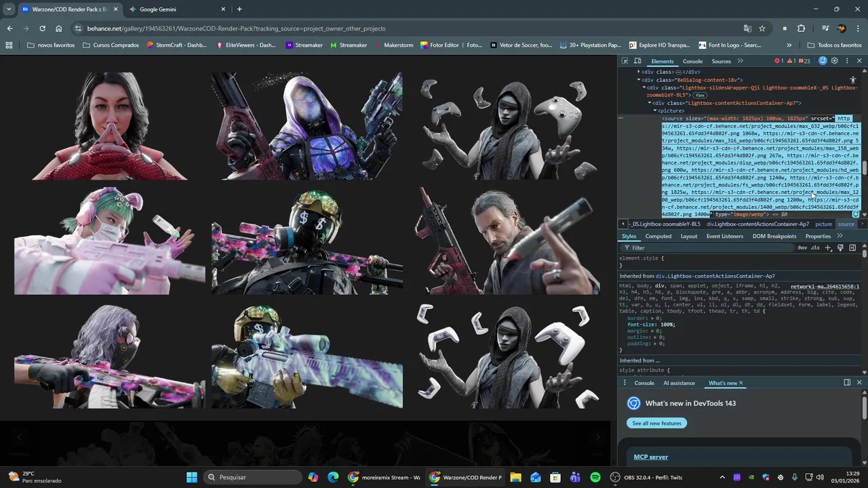Open the drawer three-dot menu beside Console

[x=625, y=383]
